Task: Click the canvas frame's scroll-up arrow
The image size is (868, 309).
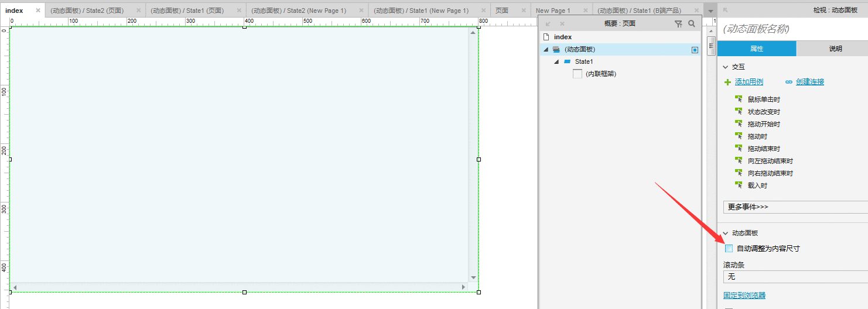Action: coord(473,33)
